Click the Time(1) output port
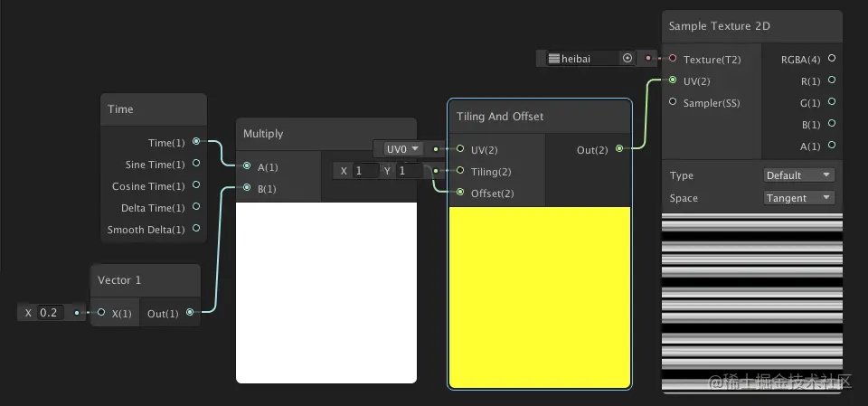The height and width of the screenshot is (406, 868). 196,142
